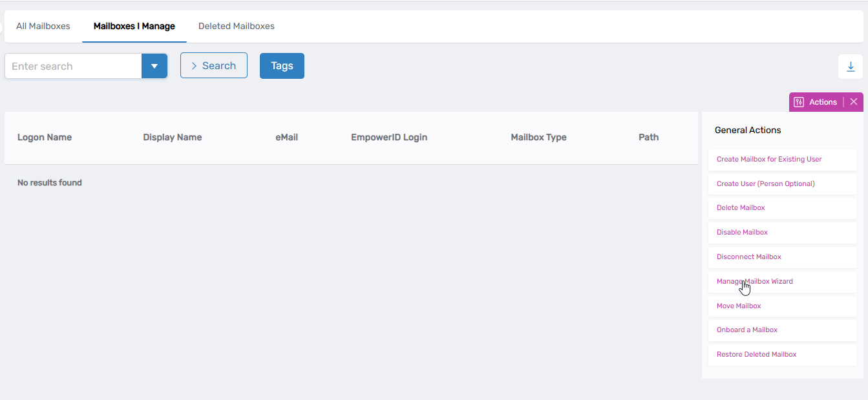Expand the search field dropdown arrow
868x400 pixels.
click(154, 66)
